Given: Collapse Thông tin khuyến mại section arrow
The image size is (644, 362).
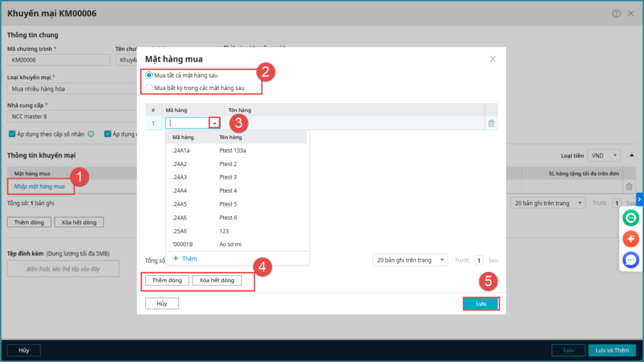Looking at the screenshot, I should [631, 156].
